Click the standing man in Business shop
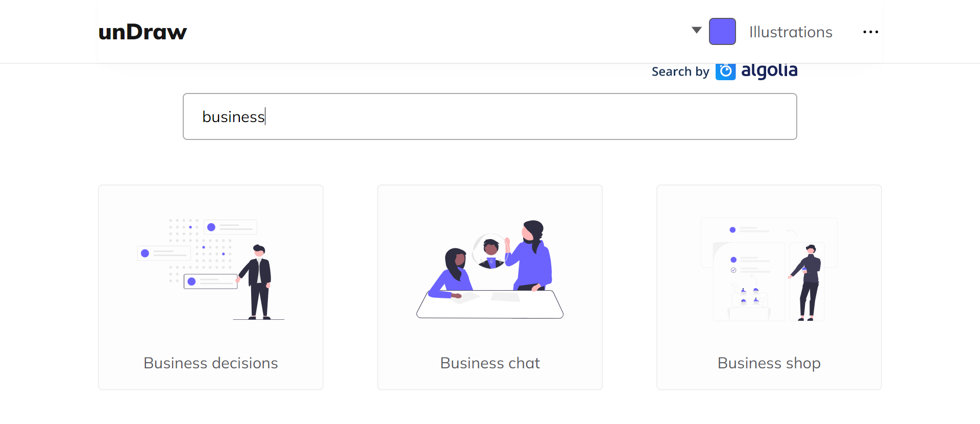The image size is (980, 424). pyautogui.click(x=808, y=282)
